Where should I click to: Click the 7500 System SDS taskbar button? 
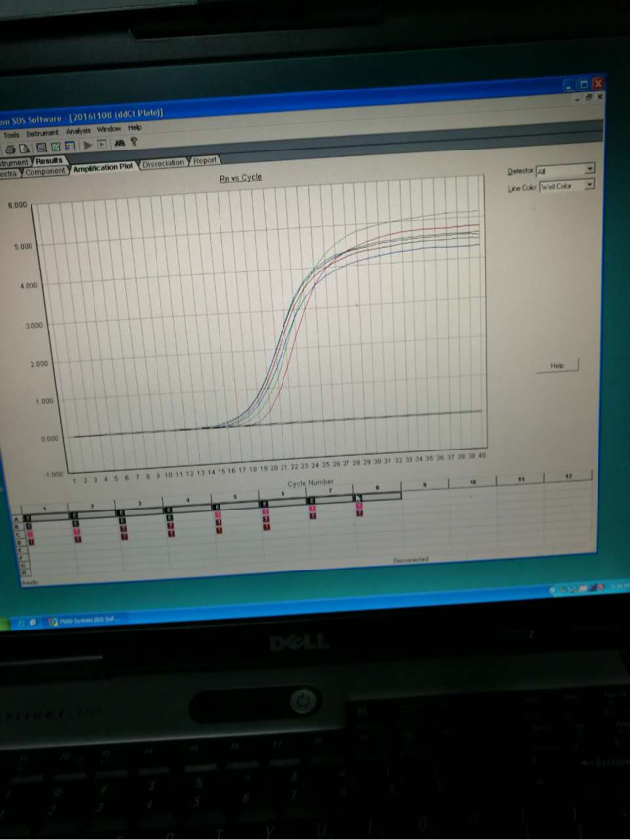point(83,621)
